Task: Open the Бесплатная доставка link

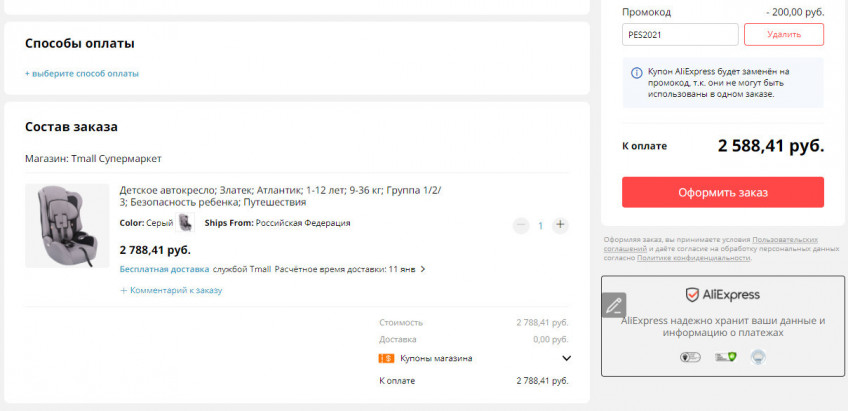Action: 164,269
